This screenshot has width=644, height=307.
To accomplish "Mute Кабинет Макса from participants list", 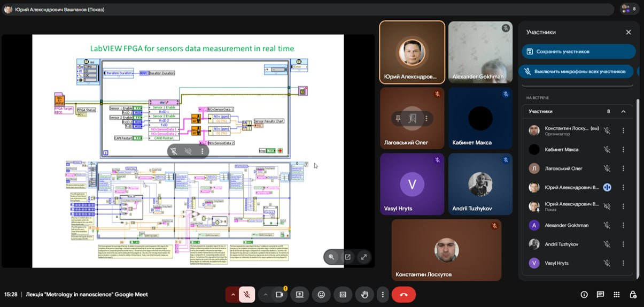I will (x=607, y=149).
